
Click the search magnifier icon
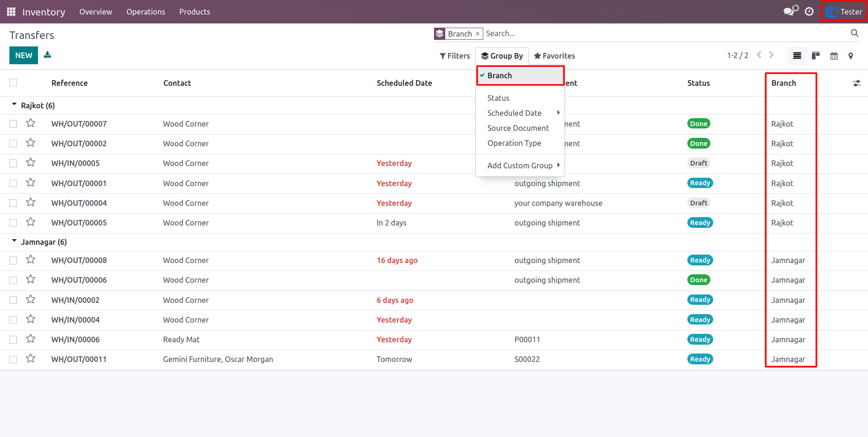(x=854, y=33)
